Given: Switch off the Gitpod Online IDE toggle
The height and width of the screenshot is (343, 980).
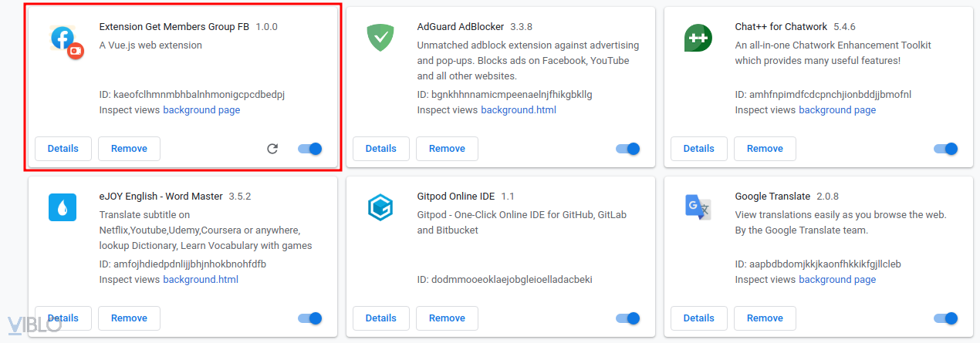Looking at the screenshot, I should click(x=628, y=318).
